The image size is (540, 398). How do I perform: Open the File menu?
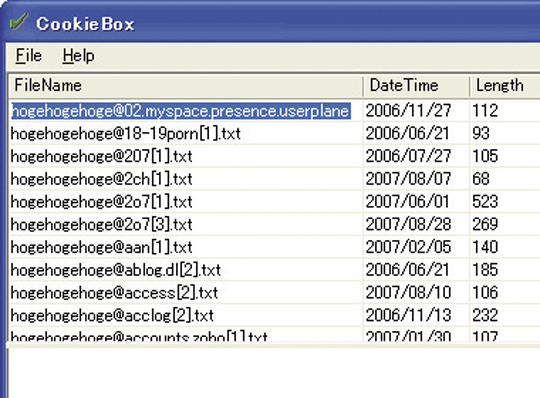[x=29, y=55]
